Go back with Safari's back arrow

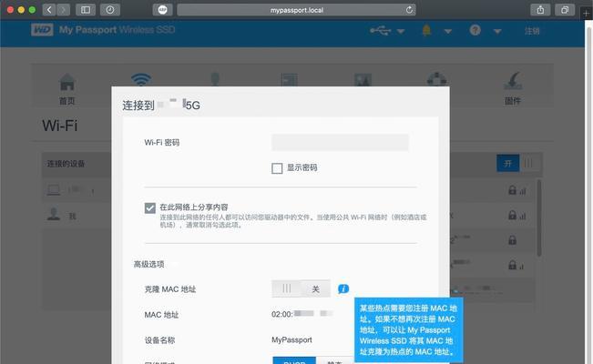(49, 10)
